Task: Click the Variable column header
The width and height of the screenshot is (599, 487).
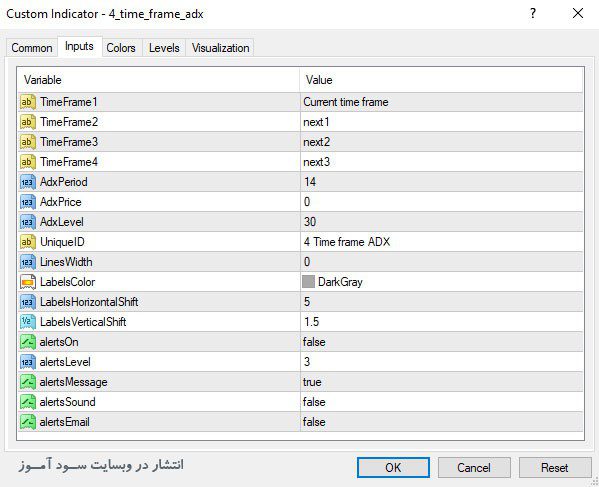Action: 158,80
